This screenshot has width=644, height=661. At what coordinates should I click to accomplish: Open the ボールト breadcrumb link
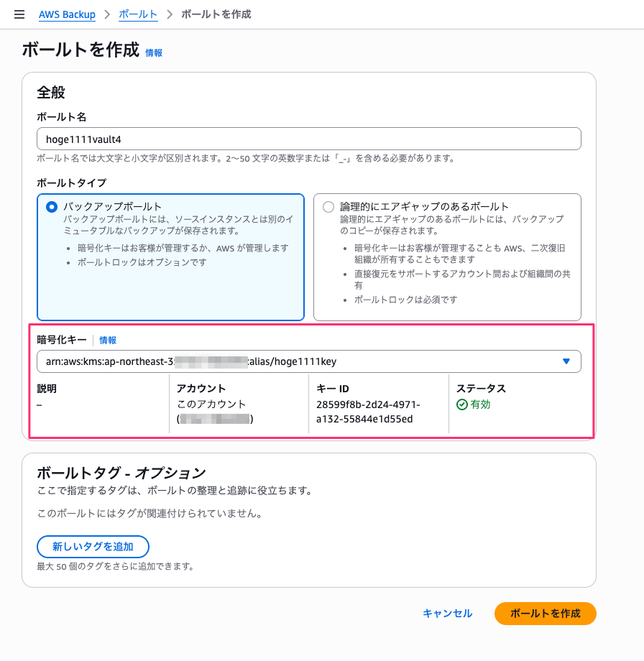tap(138, 14)
